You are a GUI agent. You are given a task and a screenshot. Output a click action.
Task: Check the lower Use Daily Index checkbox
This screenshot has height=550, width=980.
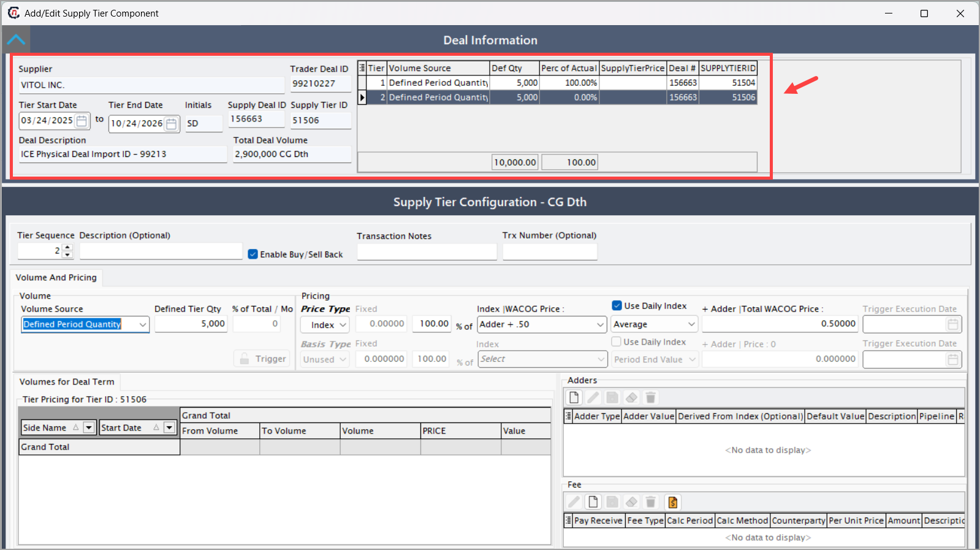(x=616, y=342)
